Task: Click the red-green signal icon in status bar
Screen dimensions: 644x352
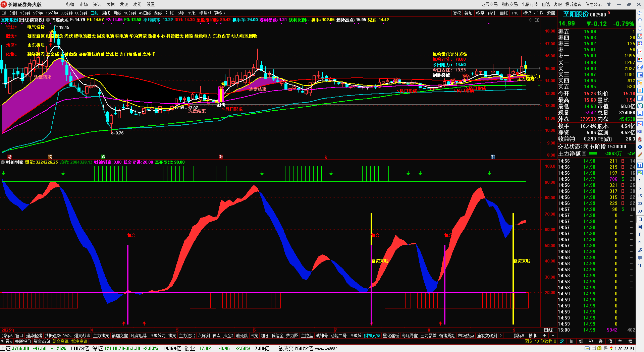Action: tap(611, 349)
